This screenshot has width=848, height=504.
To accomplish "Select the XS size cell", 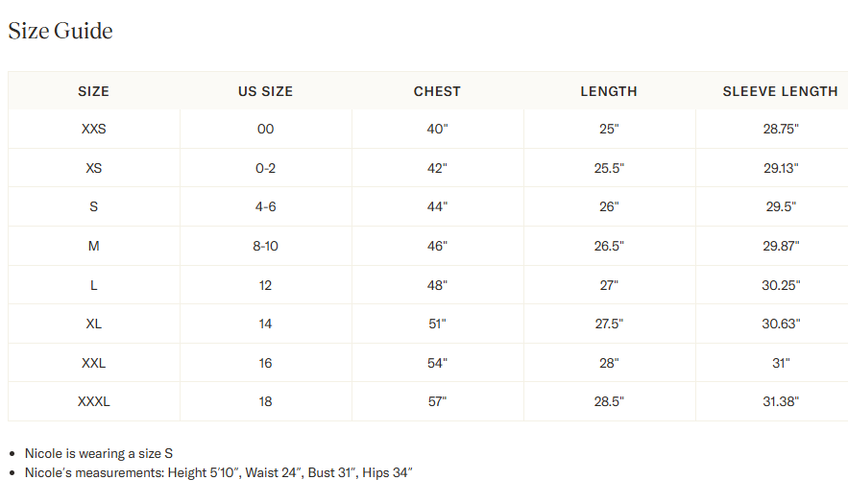I will (x=93, y=168).
